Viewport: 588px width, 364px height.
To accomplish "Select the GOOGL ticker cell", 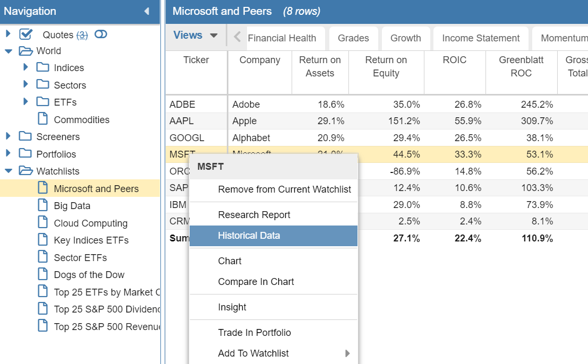I will click(x=197, y=138).
